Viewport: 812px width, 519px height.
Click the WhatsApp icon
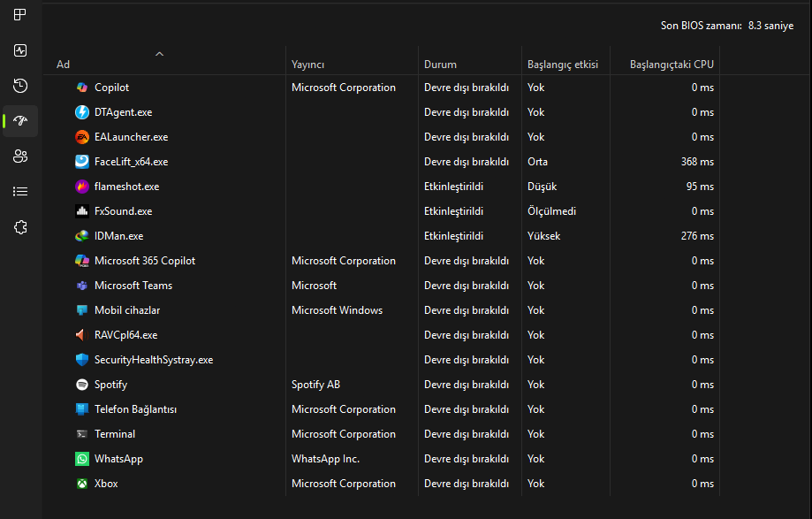click(x=82, y=459)
